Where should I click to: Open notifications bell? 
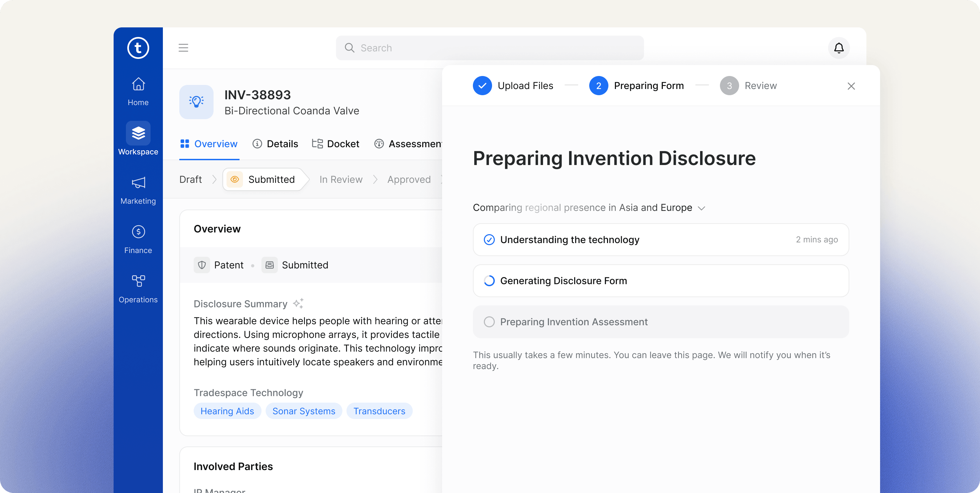click(838, 48)
